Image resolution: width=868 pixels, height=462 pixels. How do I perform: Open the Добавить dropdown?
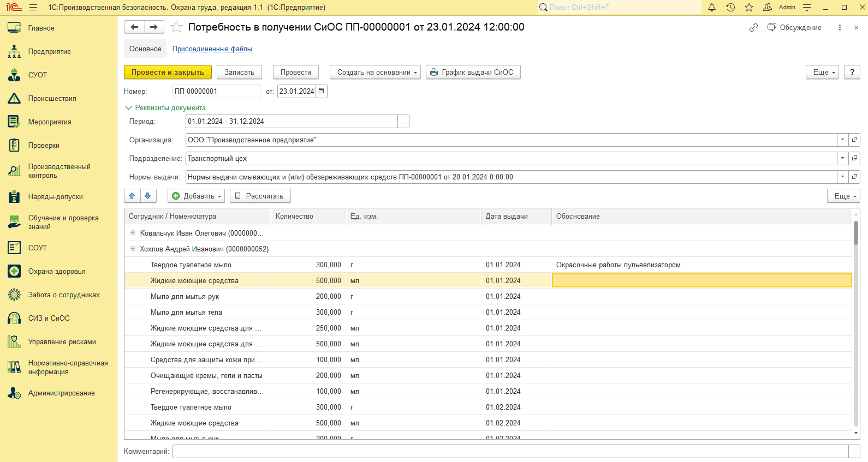click(x=197, y=196)
